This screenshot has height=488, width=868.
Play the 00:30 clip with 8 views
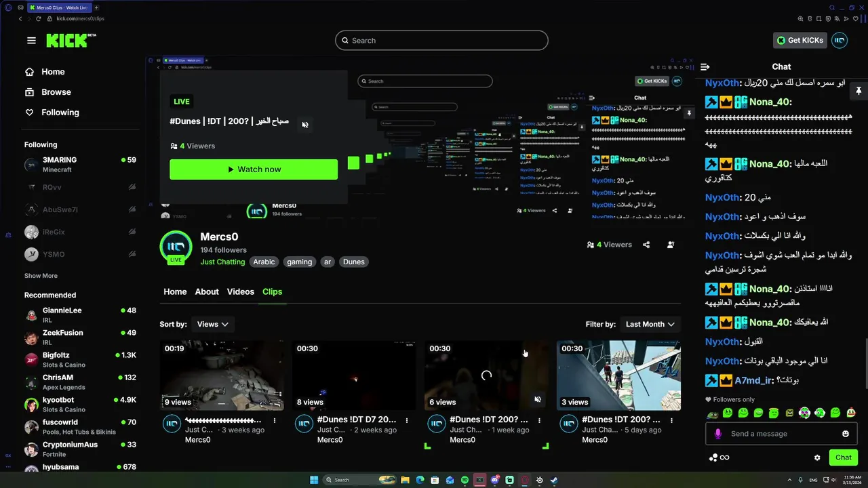[x=354, y=375]
